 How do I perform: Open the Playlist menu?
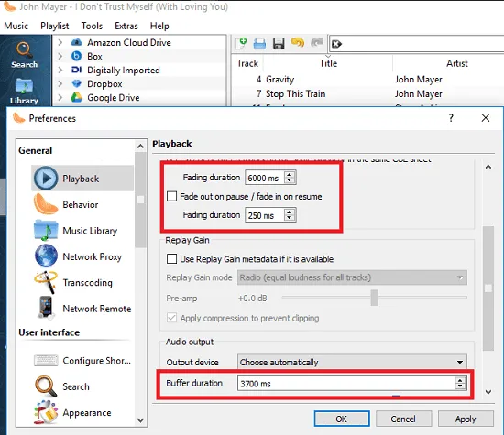click(55, 26)
